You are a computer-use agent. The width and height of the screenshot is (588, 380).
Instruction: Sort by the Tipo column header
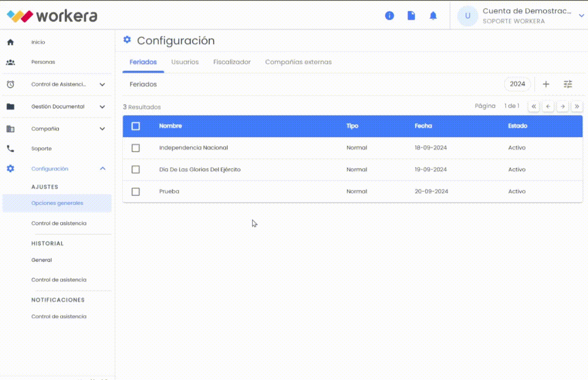[352, 126]
